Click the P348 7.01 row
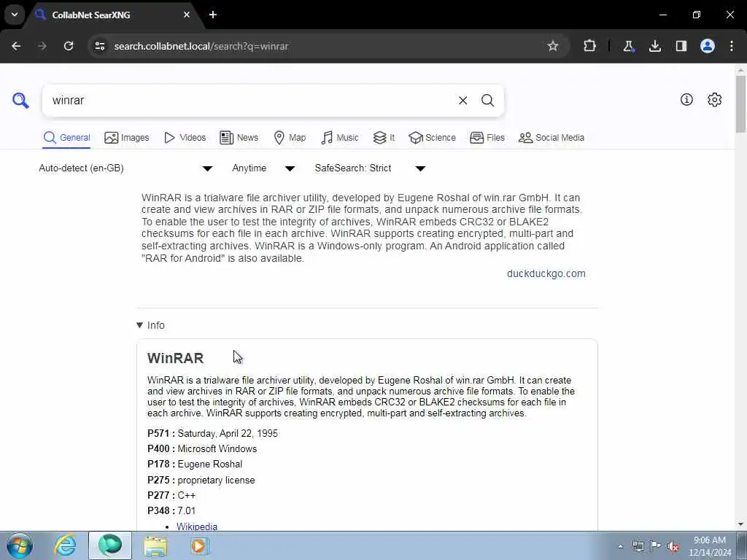The width and height of the screenshot is (747, 560). tap(171, 510)
